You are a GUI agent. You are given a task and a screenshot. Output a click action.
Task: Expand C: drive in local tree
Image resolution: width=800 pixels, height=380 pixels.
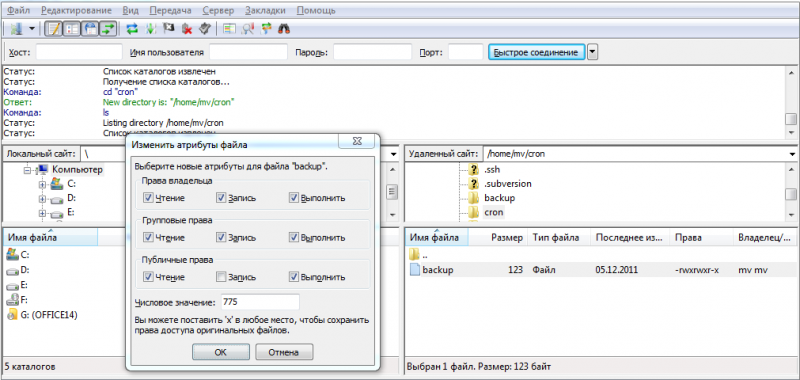pyautogui.click(x=42, y=184)
